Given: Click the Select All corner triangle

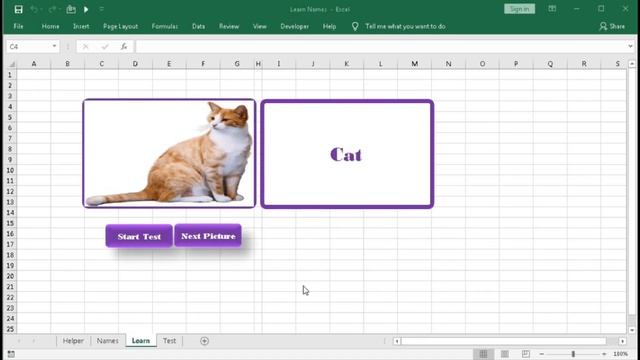Looking at the screenshot, I should (x=11, y=64).
